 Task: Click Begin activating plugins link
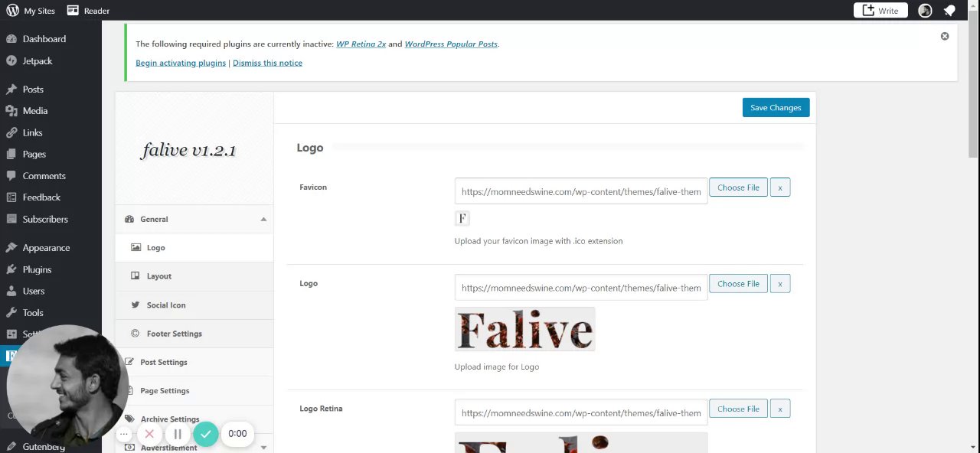tap(181, 63)
